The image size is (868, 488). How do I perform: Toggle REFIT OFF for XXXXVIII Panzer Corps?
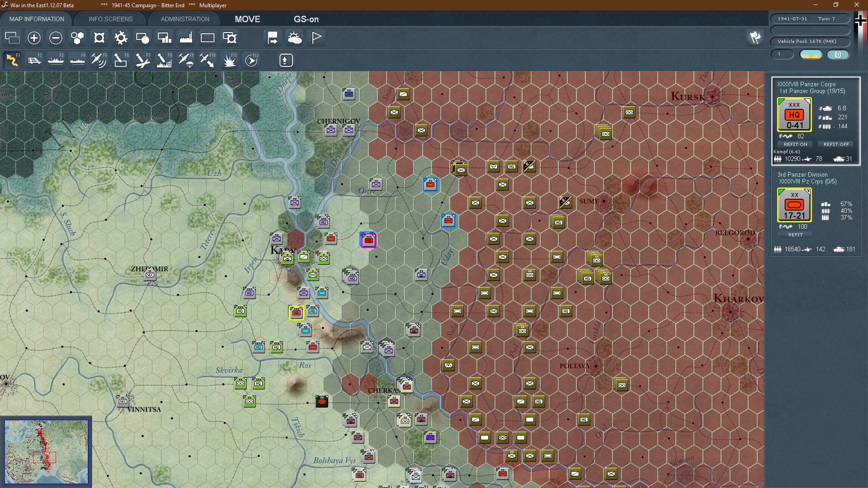[x=836, y=144]
